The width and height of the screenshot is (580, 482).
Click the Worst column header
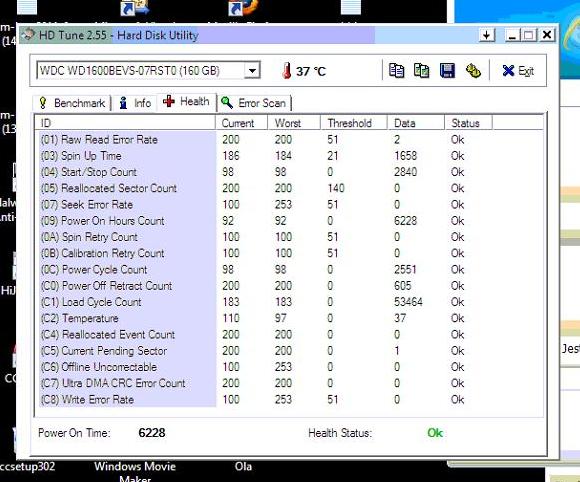[x=294, y=123]
